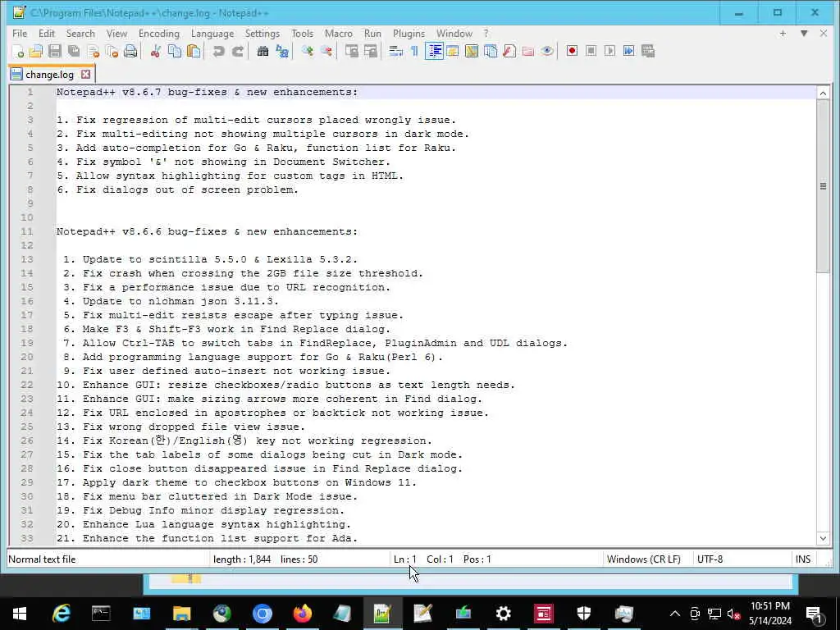Click the vertical scrollbar thumb

823,186
